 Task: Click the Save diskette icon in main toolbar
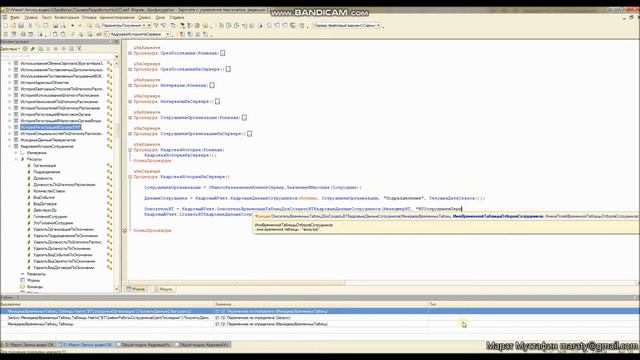21,25
